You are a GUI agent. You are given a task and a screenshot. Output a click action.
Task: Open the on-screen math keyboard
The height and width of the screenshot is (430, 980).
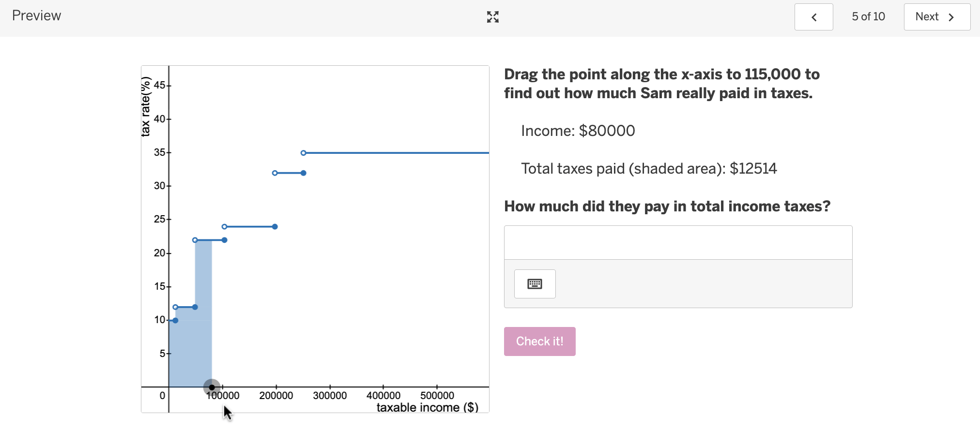(x=535, y=284)
